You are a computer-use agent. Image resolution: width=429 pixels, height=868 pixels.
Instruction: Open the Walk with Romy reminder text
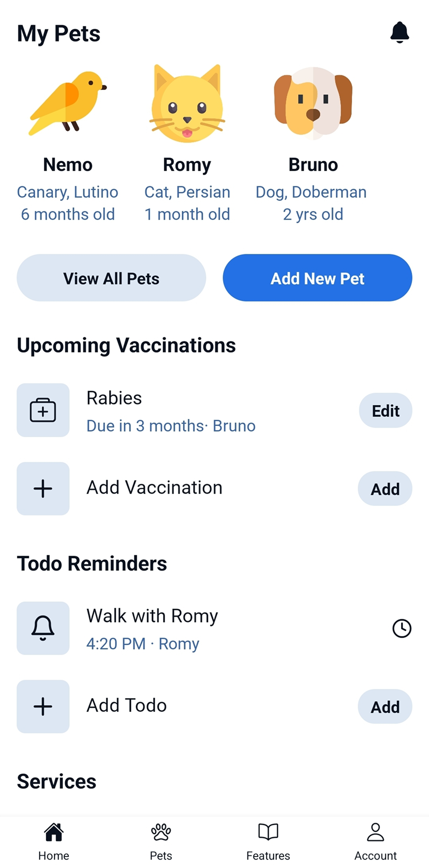pyautogui.click(x=152, y=616)
